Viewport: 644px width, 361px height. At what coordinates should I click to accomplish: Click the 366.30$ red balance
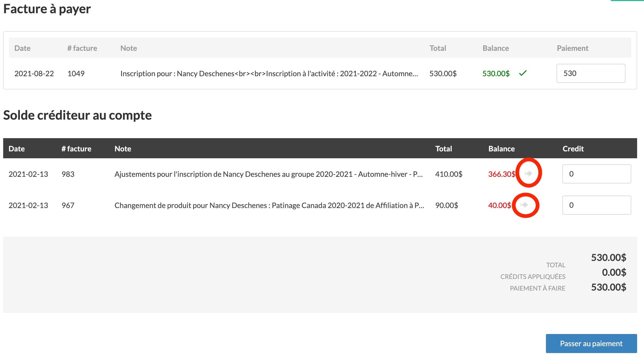501,174
